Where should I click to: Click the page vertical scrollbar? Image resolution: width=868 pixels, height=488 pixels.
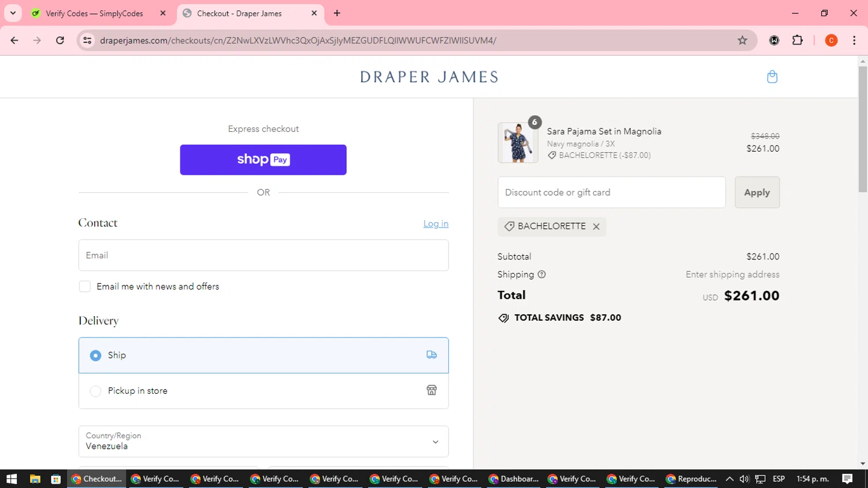point(863,128)
